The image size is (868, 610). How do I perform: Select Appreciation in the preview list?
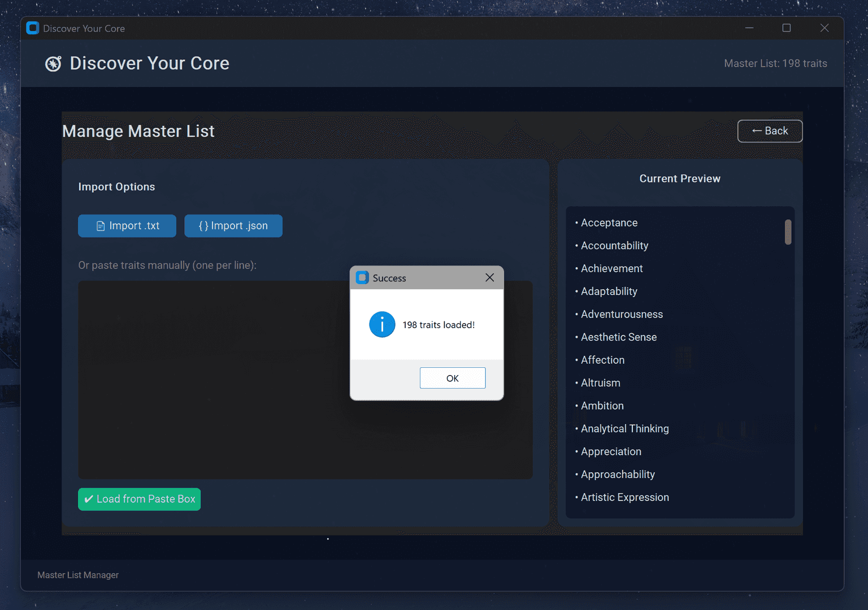coord(611,452)
